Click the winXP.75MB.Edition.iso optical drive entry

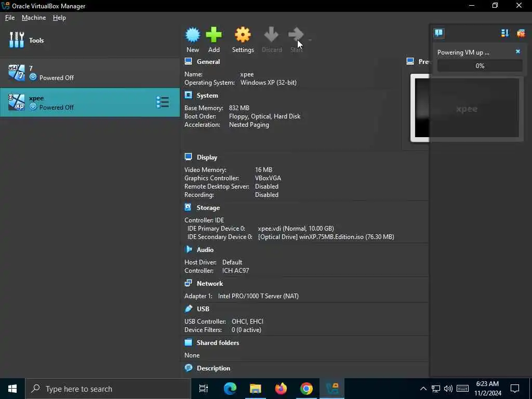(x=326, y=237)
